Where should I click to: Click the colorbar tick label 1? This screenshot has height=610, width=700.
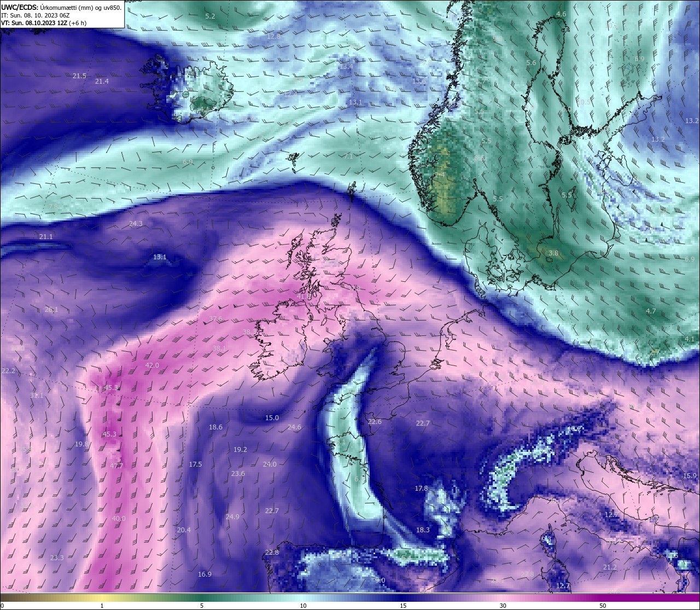[x=102, y=606]
